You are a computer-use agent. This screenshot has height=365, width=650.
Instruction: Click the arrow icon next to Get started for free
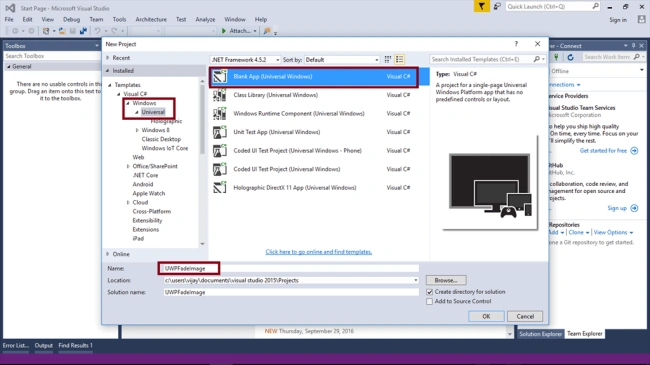click(x=634, y=151)
